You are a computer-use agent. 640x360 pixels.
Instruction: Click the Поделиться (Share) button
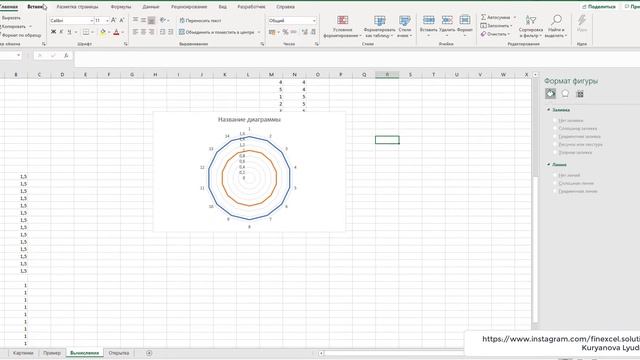[x=599, y=7]
